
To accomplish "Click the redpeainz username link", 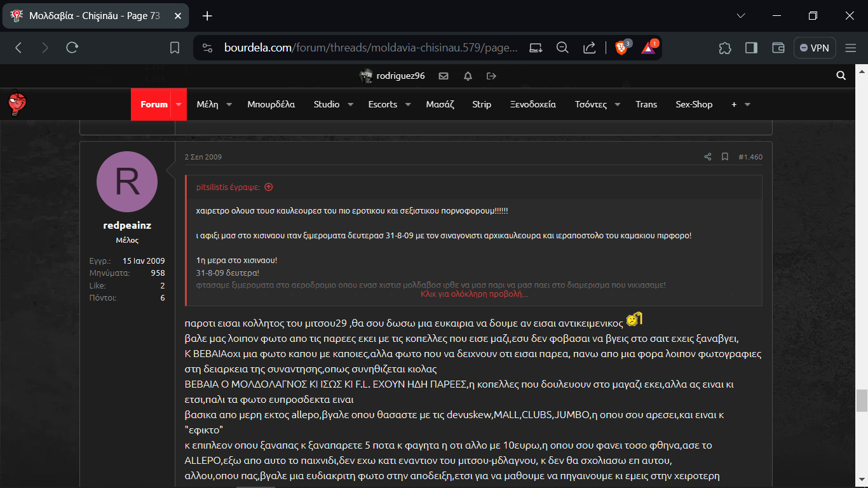I will pyautogui.click(x=127, y=226).
